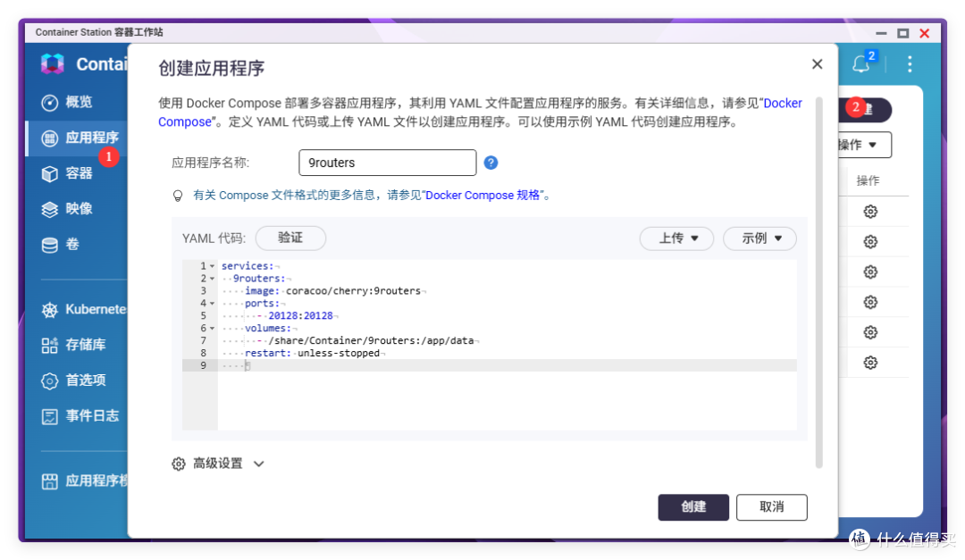965x560 pixels.
Task: Click the advanced settings gear icon
Action: pos(179,464)
